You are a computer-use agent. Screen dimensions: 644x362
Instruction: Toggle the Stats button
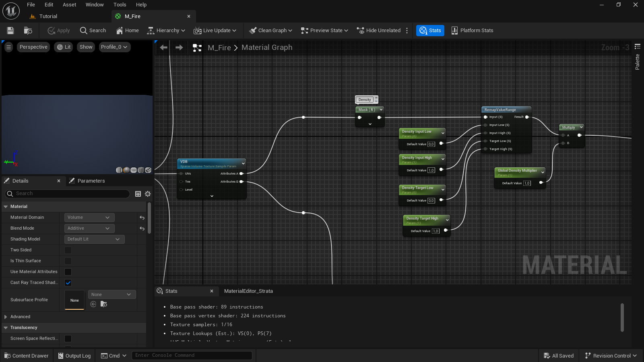tap(430, 31)
